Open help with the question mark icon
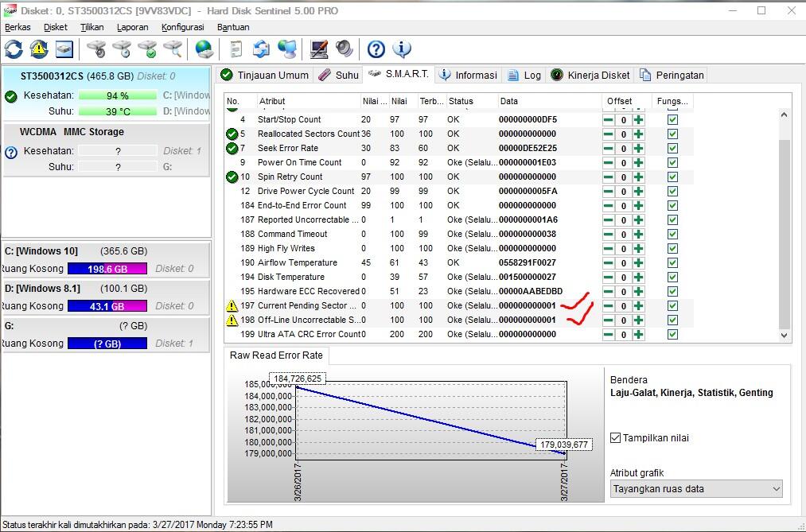The width and height of the screenshot is (806, 532). coord(376,49)
